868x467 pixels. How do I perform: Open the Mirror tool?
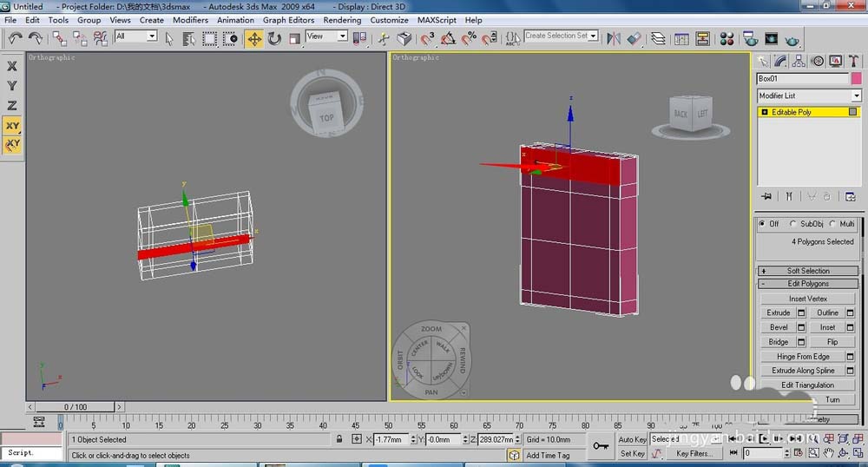[x=614, y=38]
